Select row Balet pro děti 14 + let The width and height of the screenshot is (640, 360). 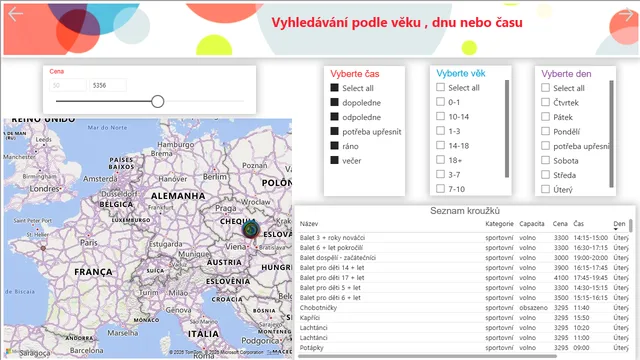pos(464,268)
